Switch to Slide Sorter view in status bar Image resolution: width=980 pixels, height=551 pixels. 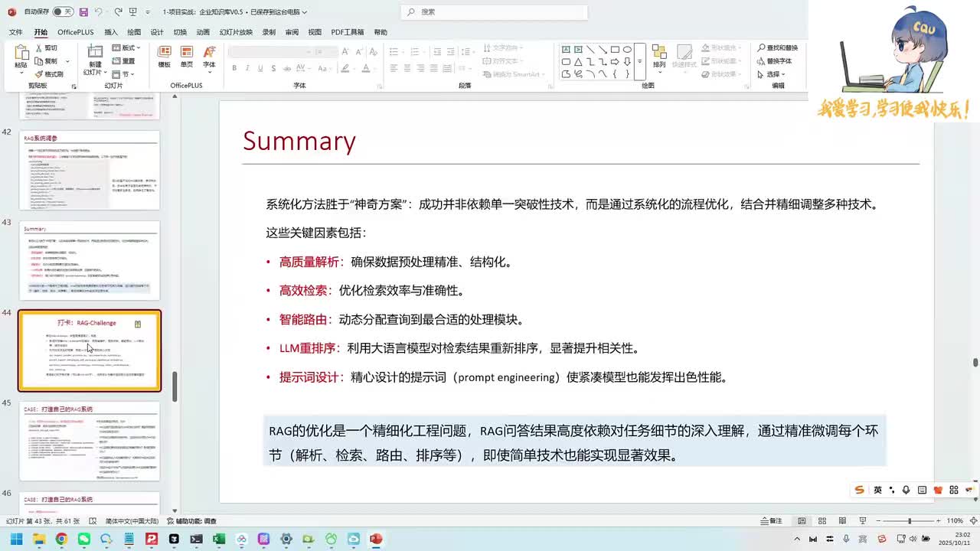[822, 521]
